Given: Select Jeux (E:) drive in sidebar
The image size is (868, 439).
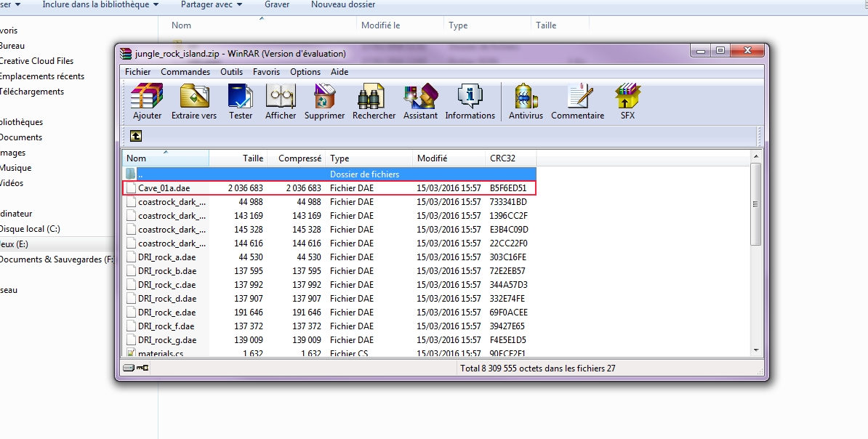Looking at the screenshot, I should [x=15, y=243].
